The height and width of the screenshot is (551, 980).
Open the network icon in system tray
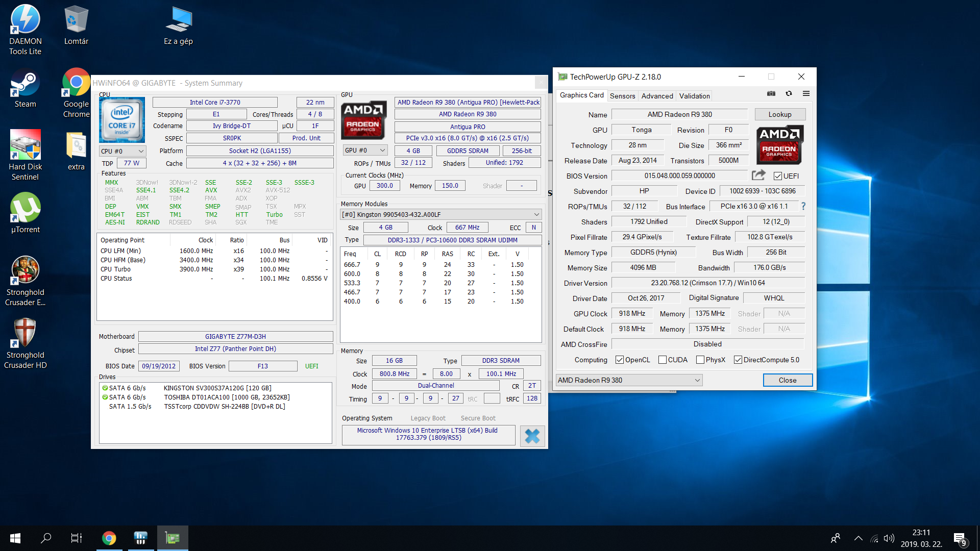(874, 538)
